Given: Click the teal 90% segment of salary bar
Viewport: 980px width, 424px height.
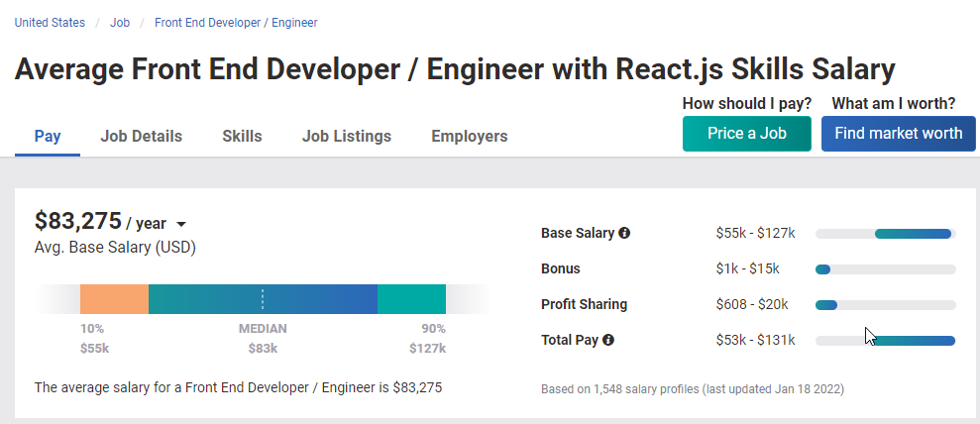Looking at the screenshot, I should pos(412,299).
